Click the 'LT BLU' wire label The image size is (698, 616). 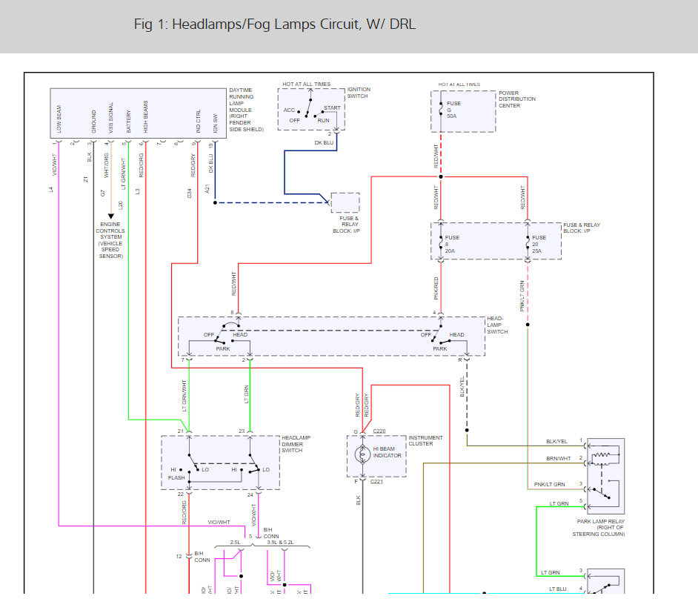(x=557, y=589)
